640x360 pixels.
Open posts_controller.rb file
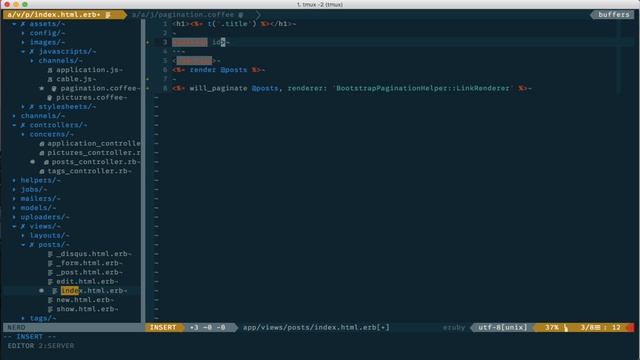[94, 162]
